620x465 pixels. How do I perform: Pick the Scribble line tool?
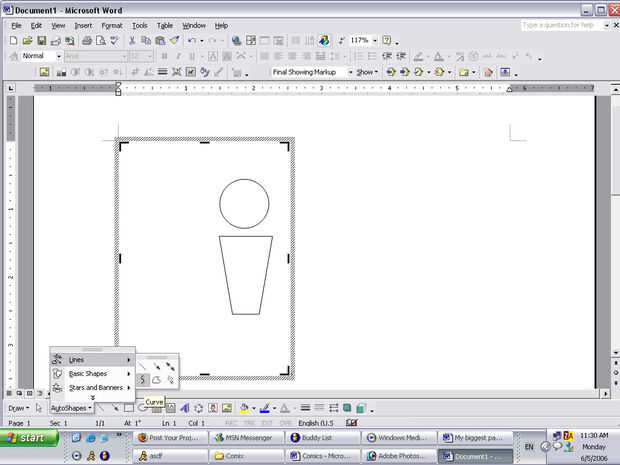(171, 380)
